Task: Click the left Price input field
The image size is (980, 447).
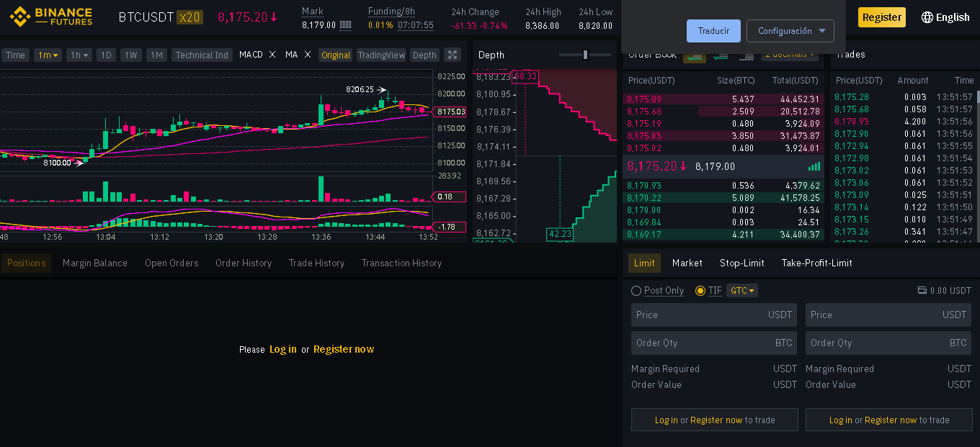Action: pos(714,315)
